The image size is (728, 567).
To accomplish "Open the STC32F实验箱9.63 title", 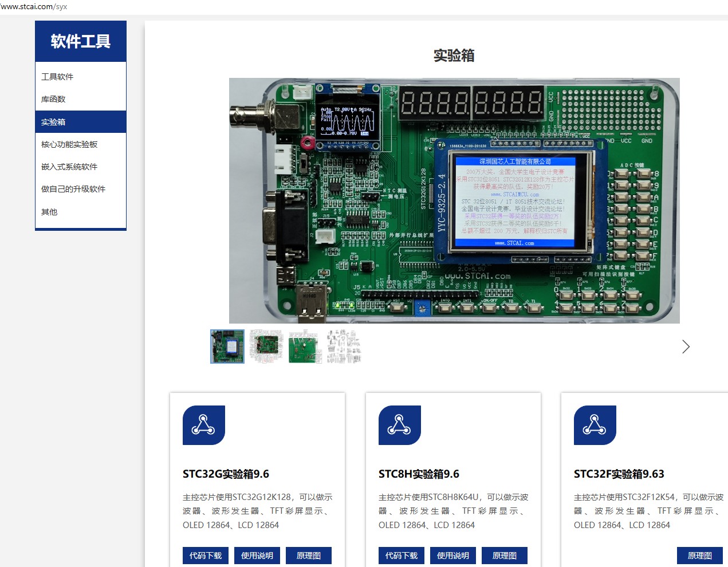I will pyautogui.click(x=619, y=474).
